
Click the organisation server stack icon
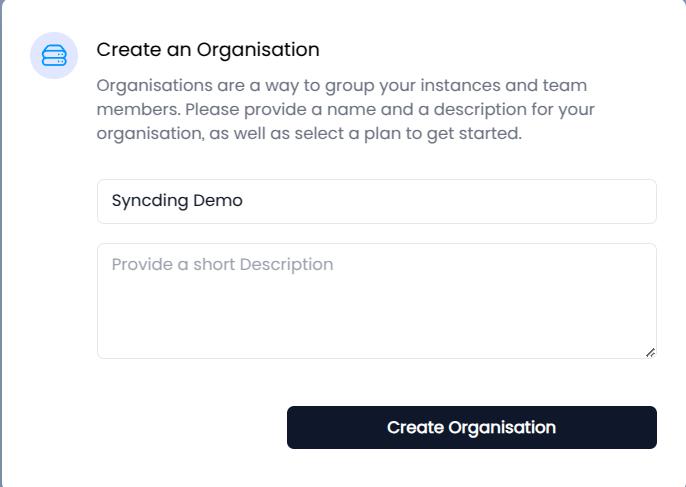tap(54, 55)
